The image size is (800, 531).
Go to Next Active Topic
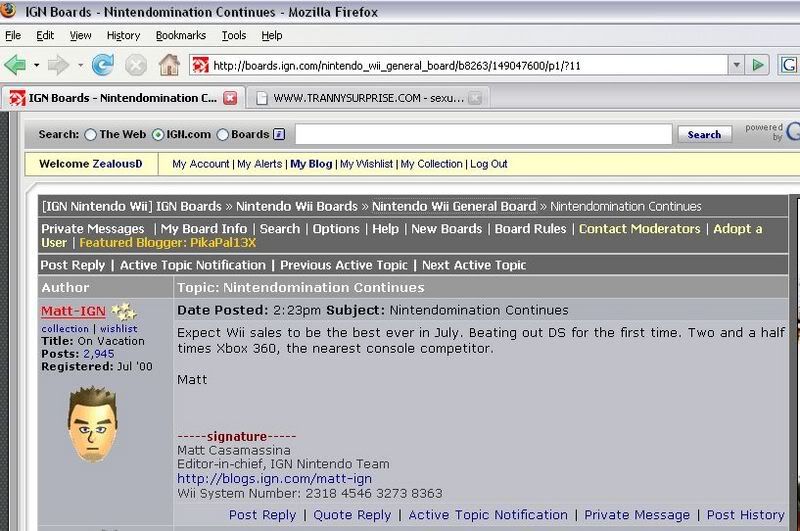click(473, 265)
